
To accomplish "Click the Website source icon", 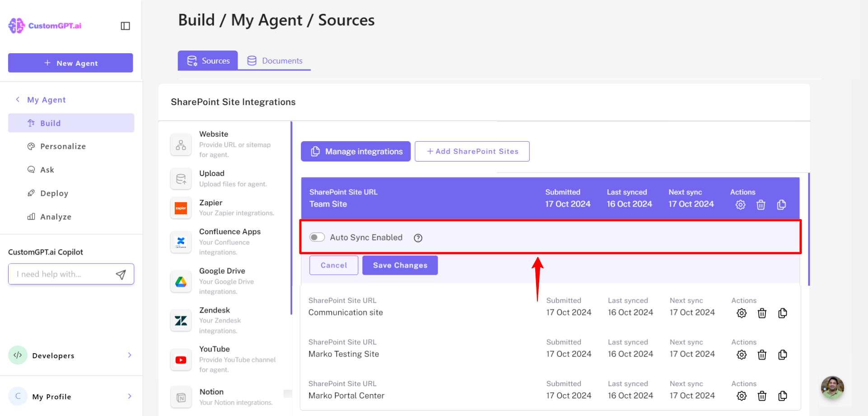I will (x=181, y=145).
